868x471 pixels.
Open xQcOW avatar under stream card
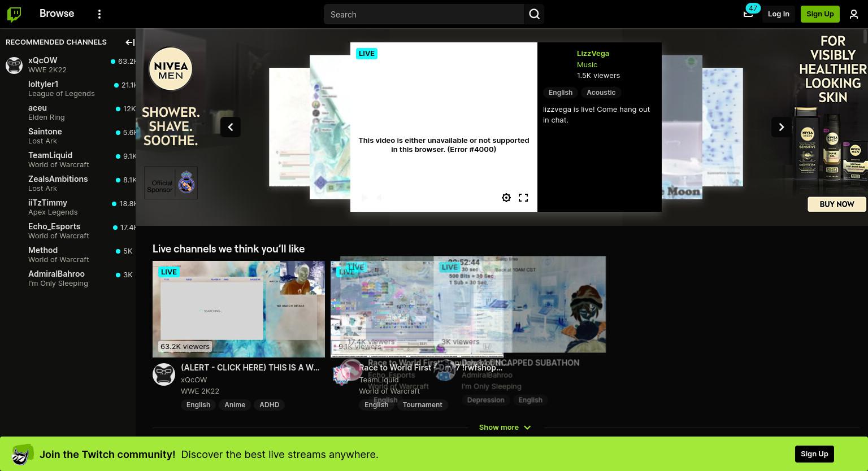tap(164, 374)
